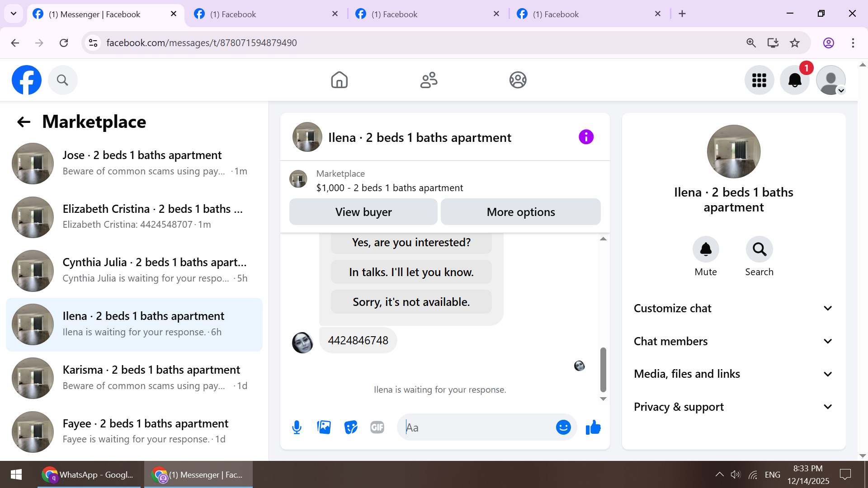Expand the Customize chat section
This screenshot has height=488, width=868.
[x=733, y=308]
